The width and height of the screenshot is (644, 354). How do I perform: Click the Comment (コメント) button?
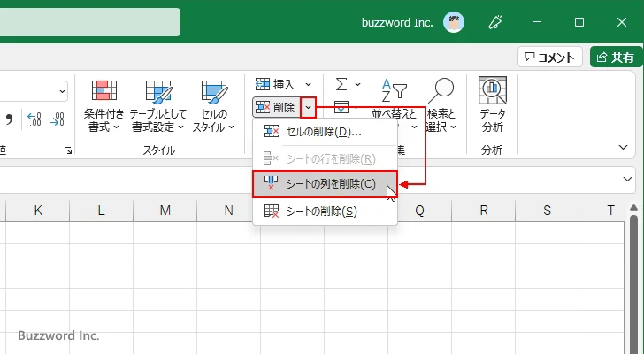550,58
